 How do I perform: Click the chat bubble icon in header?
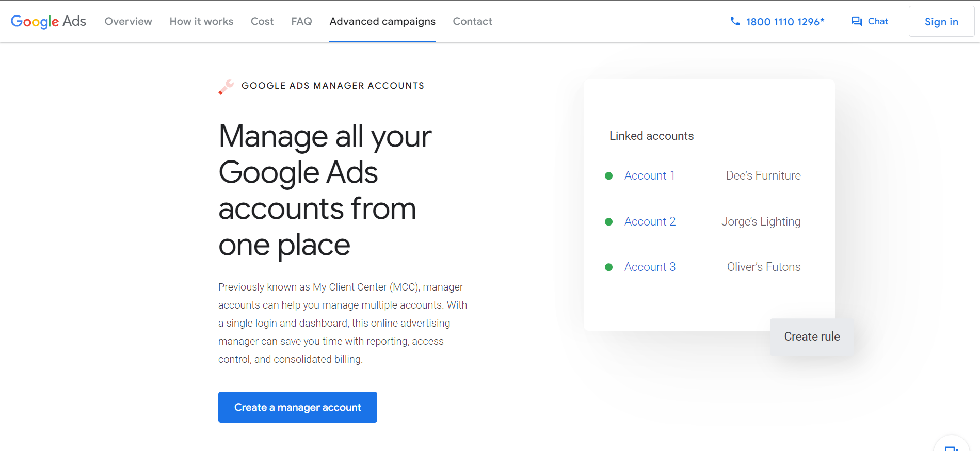point(857,21)
